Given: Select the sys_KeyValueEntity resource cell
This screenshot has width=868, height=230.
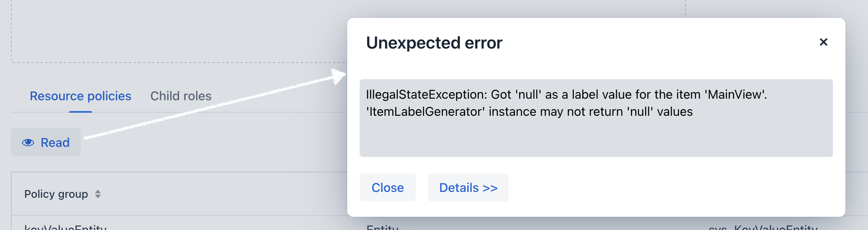Looking at the screenshot, I should pyautogui.click(x=763, y=227).
